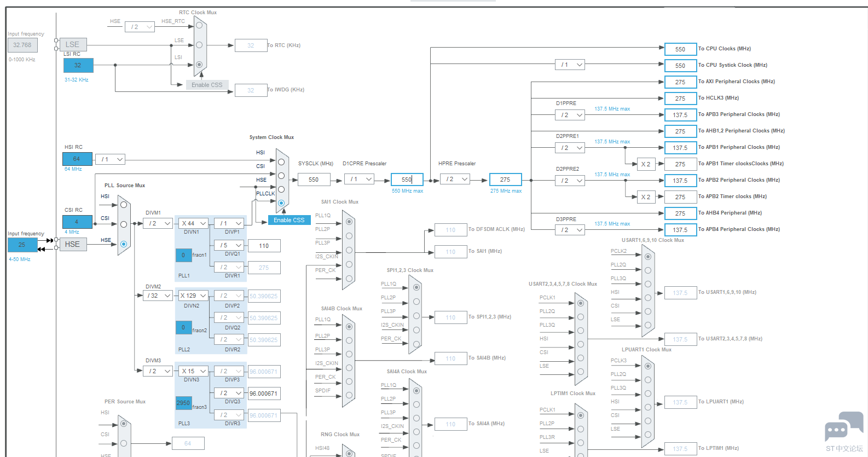Edit HSE input frequency field 25
Image resolution: width=868 pixels, height=457 pixels.
click(x=22, y=245)
